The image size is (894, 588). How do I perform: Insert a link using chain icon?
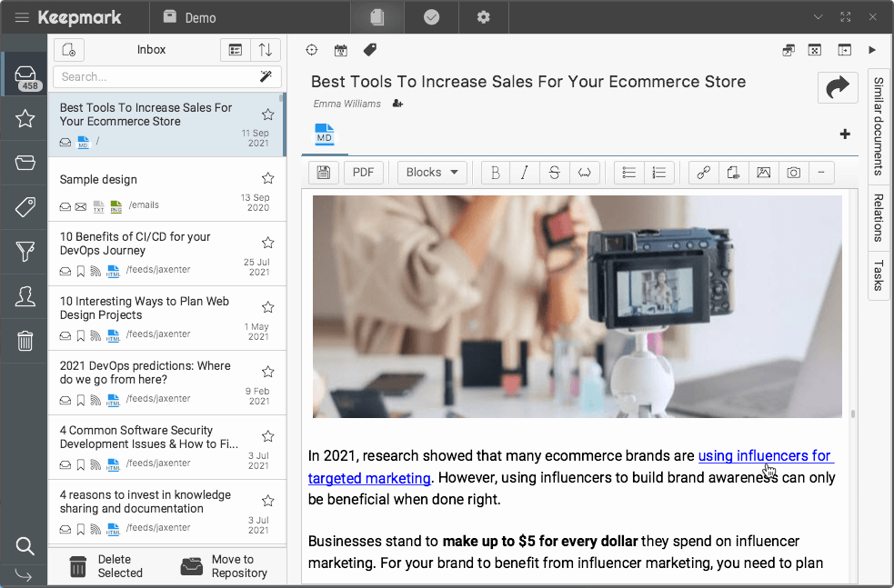[x=703, y=173]
